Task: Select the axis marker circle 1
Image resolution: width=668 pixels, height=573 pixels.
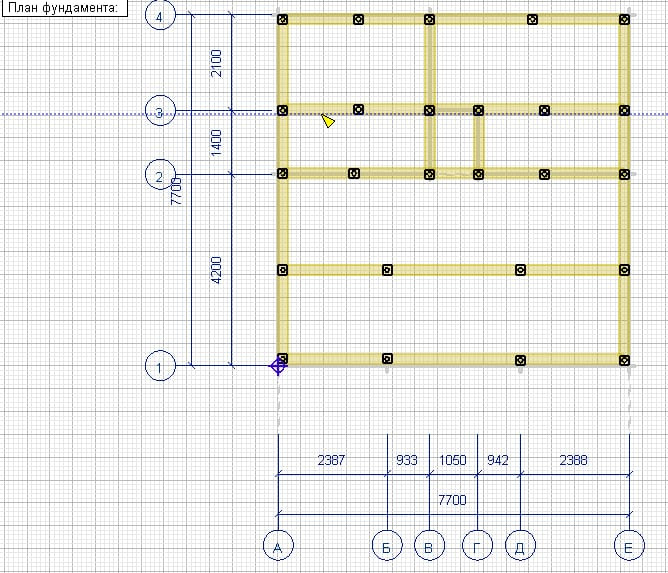Action: point(160,366)
